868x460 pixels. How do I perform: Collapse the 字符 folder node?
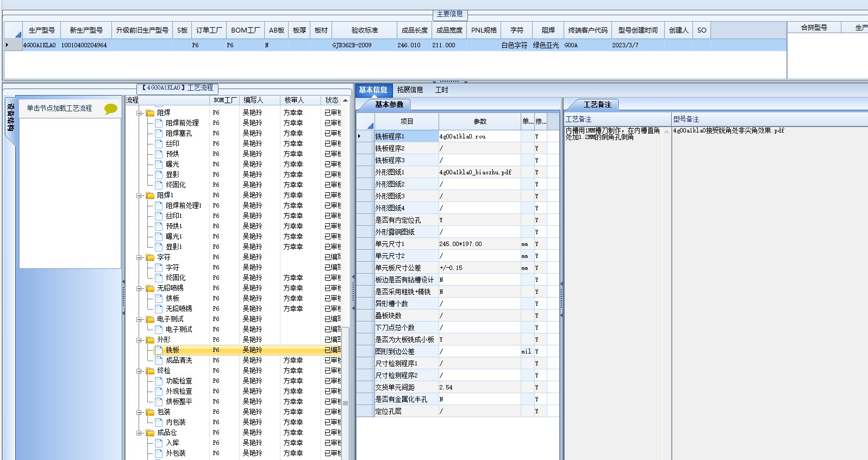coord(139,257)
